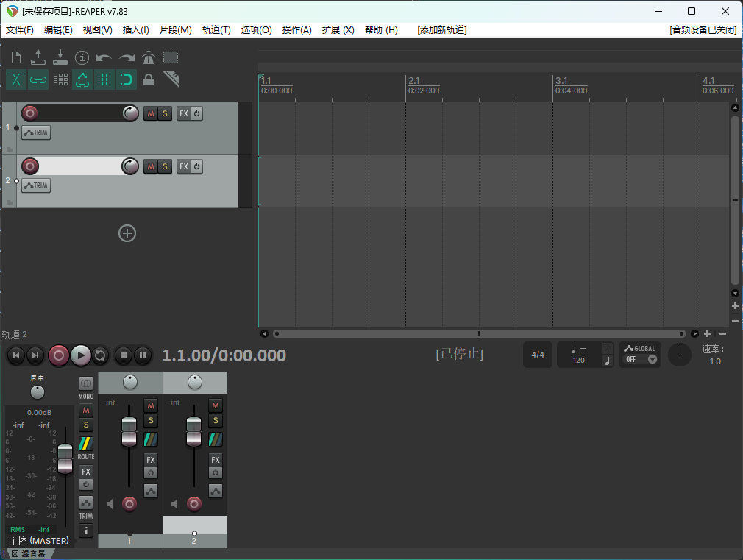Viewport: 743px width, 560px height.
Task: Go to project start
Action: click(16, 355)
